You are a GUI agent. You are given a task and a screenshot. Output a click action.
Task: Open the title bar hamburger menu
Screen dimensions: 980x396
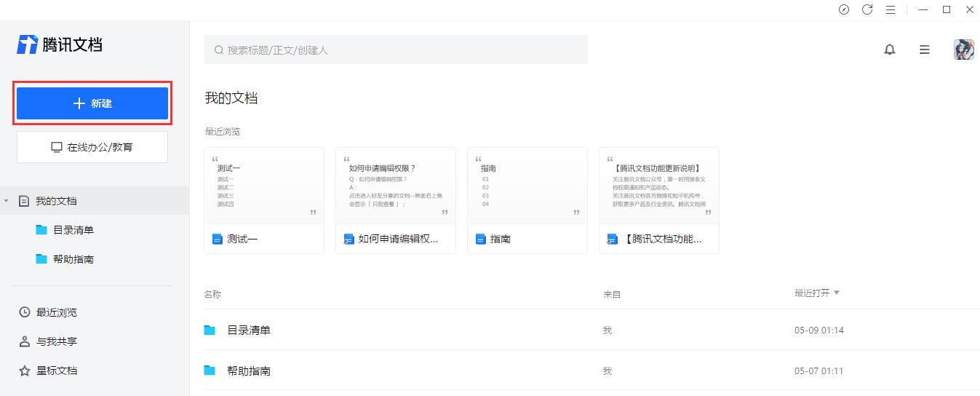tap(891, 9)
